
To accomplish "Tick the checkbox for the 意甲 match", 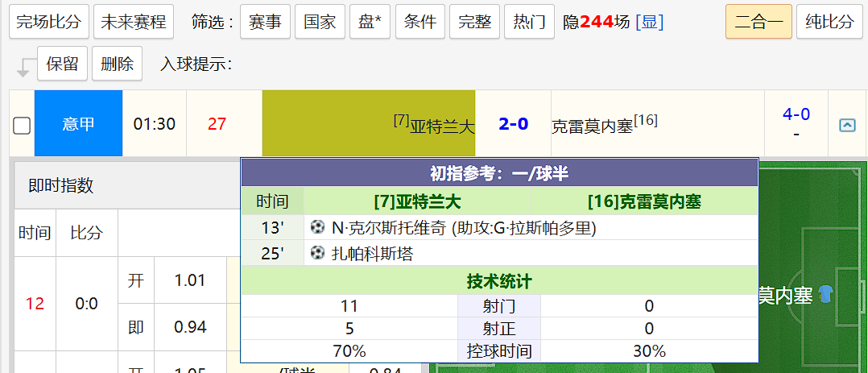I will pos(23,125).
